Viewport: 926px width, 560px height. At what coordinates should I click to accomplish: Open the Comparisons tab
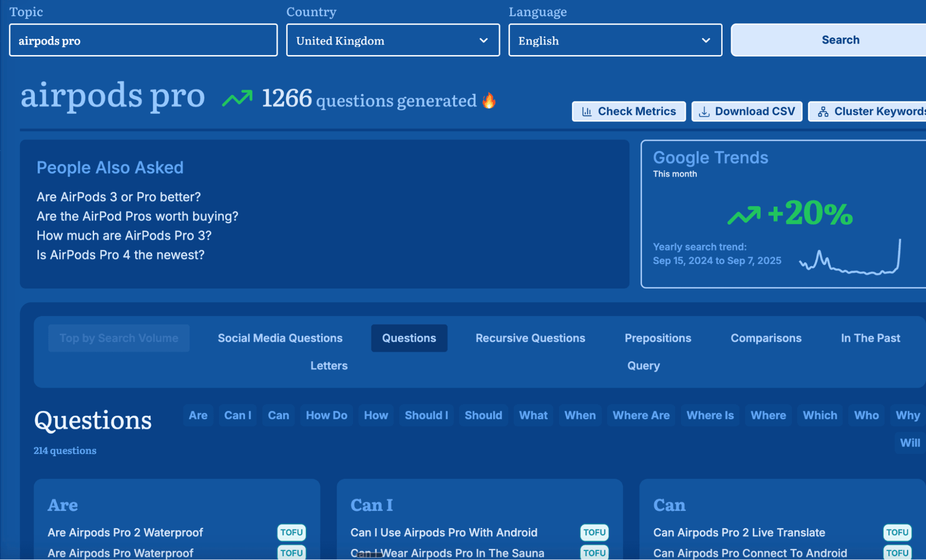point(765,338)
